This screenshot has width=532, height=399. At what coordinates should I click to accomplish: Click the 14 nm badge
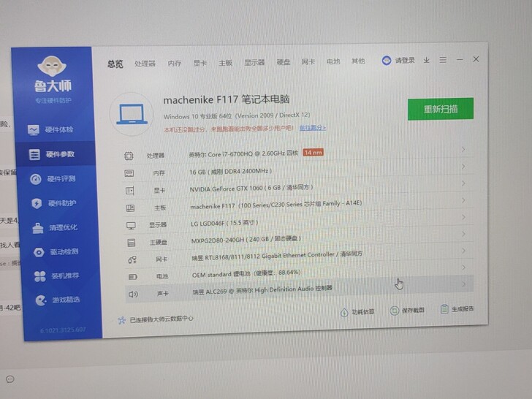pyautogui.click(x=313, y=152)
